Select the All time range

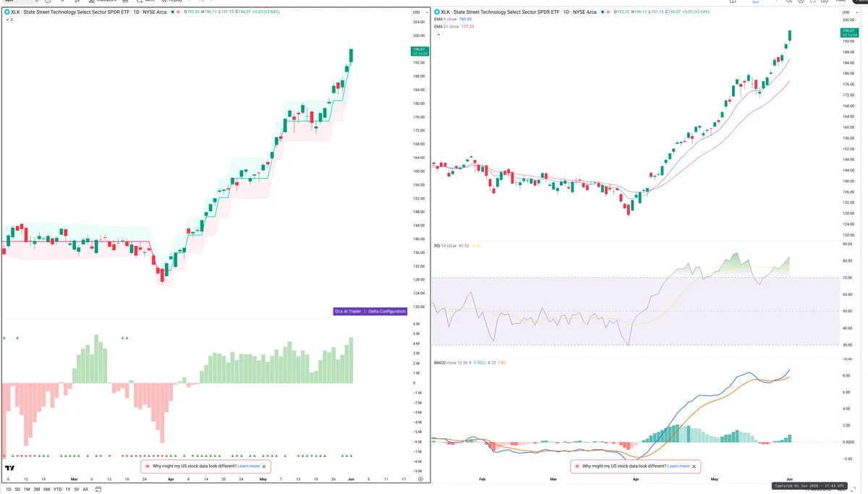pos(85,490)
